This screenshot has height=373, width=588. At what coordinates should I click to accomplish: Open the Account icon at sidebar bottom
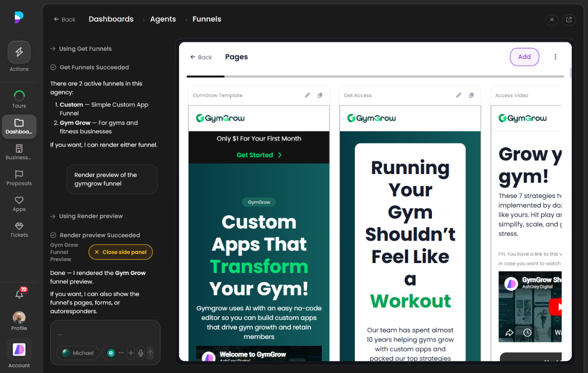tap(19, 350)
